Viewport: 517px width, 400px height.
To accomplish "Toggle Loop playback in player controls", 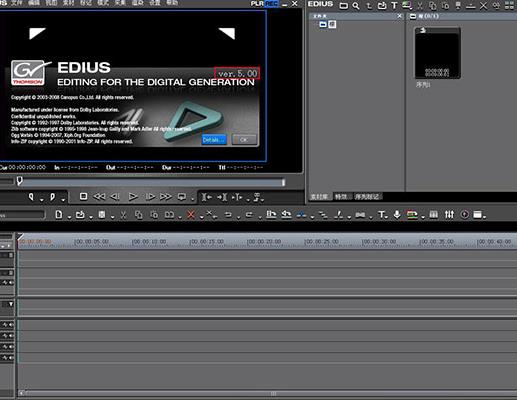I will click(182, 197).
